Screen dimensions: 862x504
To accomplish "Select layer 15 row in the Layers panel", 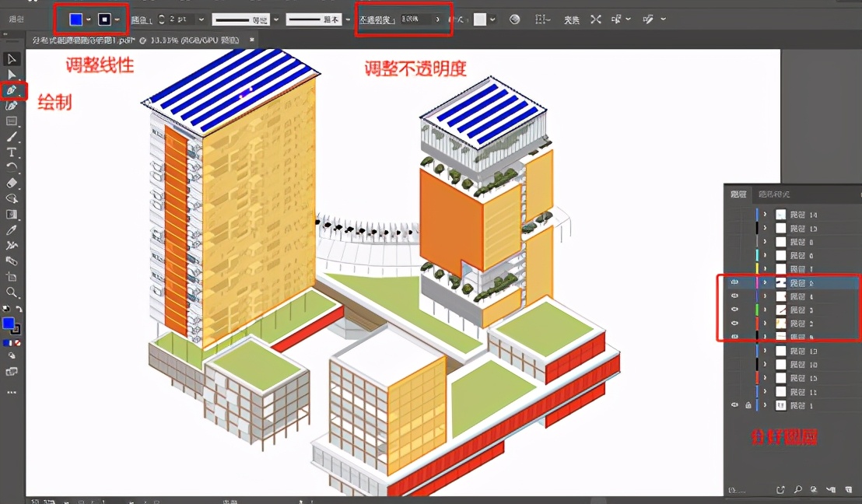I will [x=792, y=378].
